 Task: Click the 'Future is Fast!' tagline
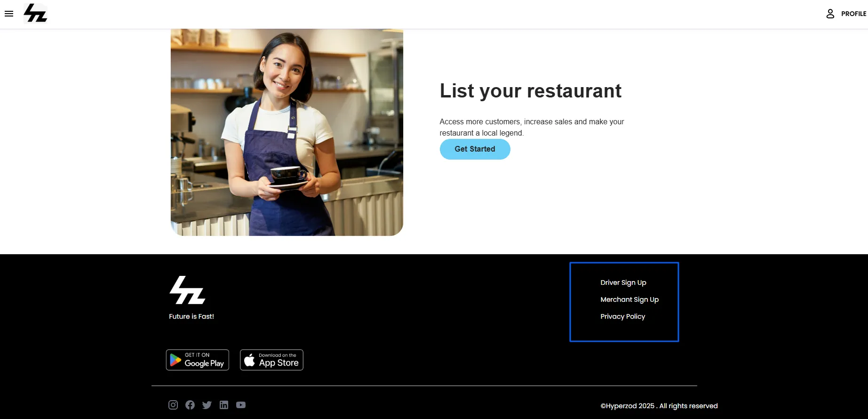tap(191, 316)
